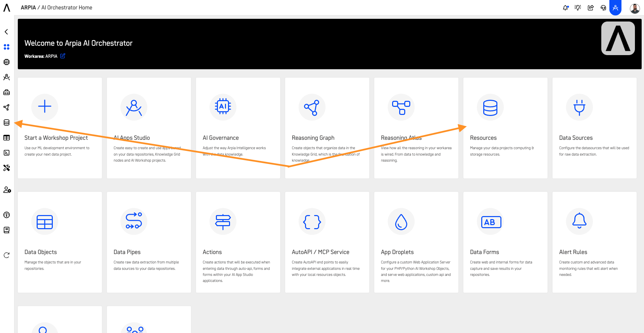Open the Data Objects table icon in sidebar
644x333 pixels.
pos(6,138)
